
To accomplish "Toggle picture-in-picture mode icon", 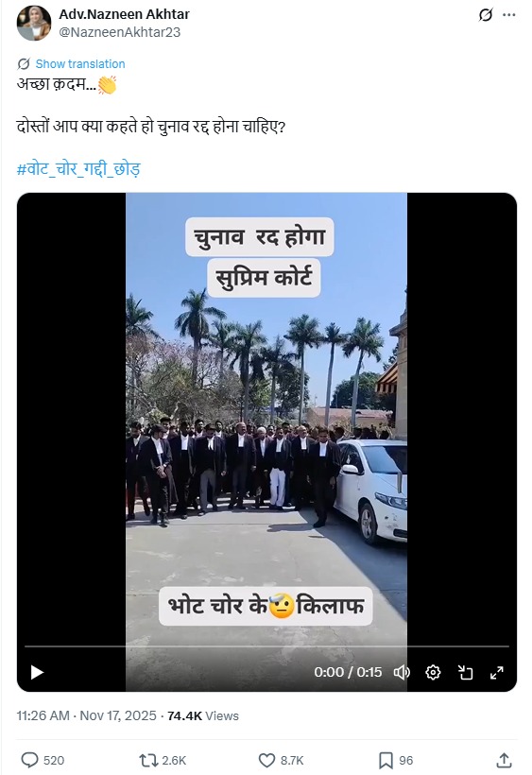I will coord(465,672).
